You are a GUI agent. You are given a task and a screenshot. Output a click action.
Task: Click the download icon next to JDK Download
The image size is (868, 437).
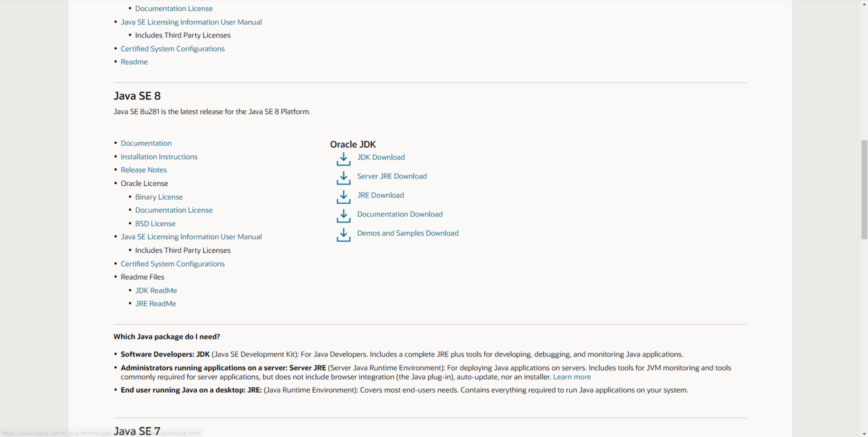pyautogui.click(x=343, y=159)
